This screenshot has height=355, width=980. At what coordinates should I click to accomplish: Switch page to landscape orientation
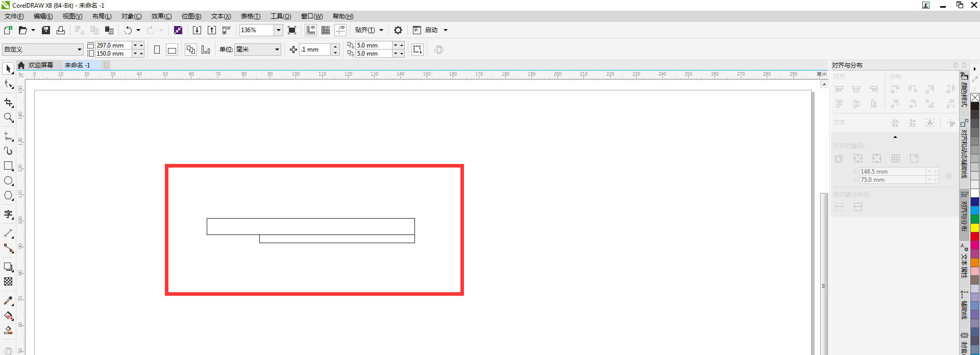tap(172, 50)
